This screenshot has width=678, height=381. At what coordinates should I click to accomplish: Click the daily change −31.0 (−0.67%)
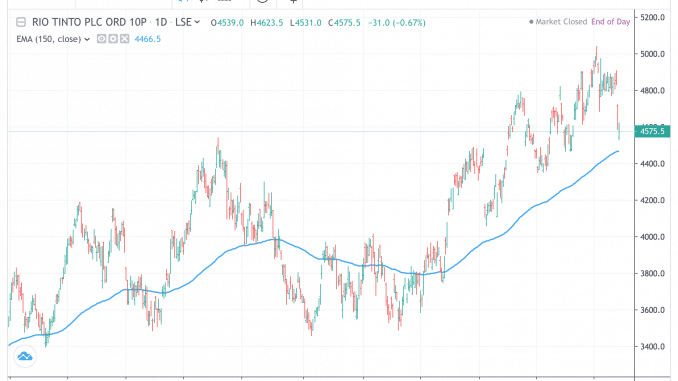[397, 22]
